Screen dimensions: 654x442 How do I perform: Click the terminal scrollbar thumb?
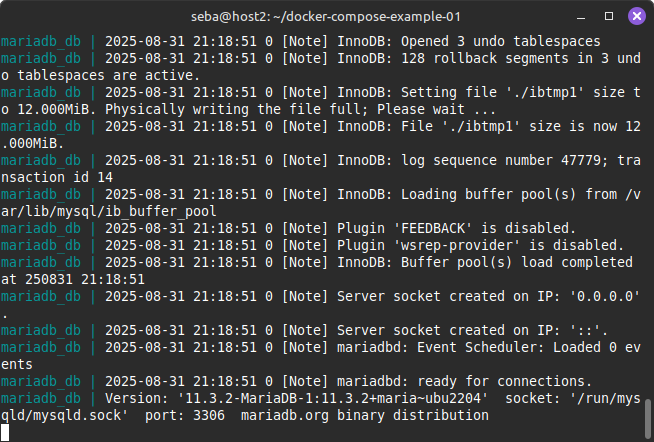tap(648, 414)
